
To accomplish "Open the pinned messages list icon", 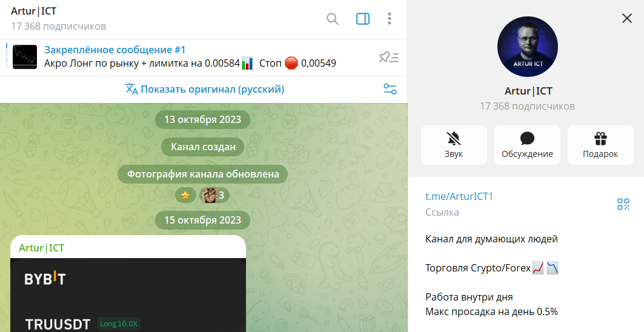I will click(x=388, y=58).
